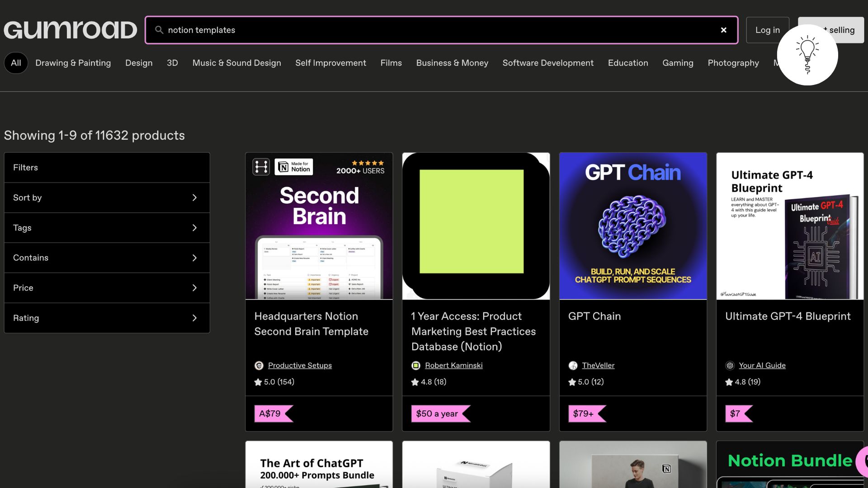Open Productive Setups seller link
The height and width of the screenshot is (488, 868).
point(300,366)
